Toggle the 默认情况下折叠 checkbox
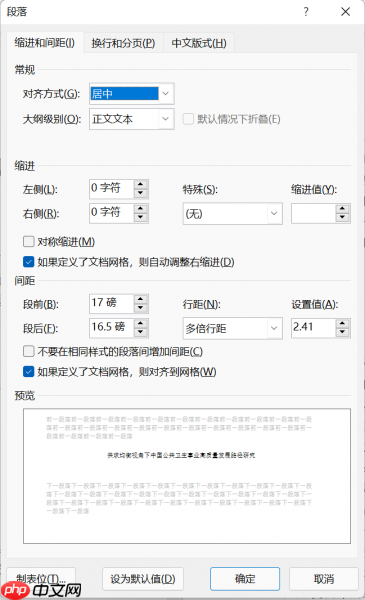This screenshot has width=365, height=600. point(188,119)
